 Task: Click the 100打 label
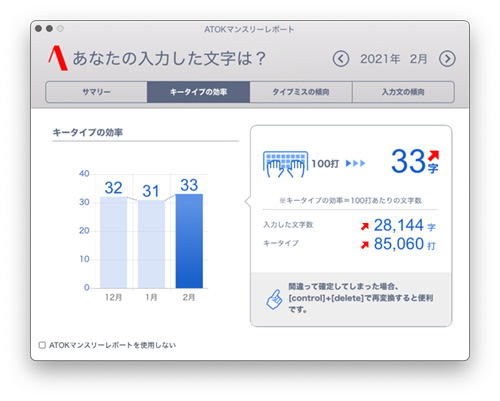(325, 164)
